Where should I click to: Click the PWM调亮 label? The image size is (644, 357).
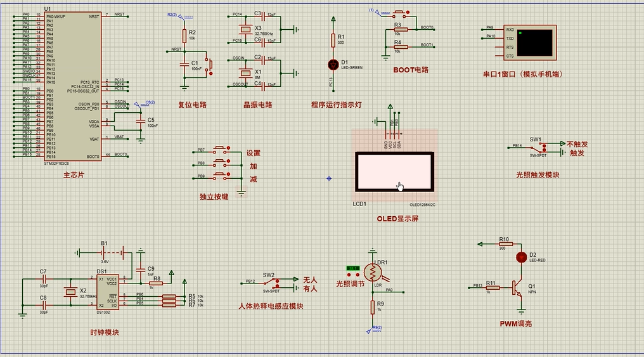pyautogui.click(x=516, y=324)
